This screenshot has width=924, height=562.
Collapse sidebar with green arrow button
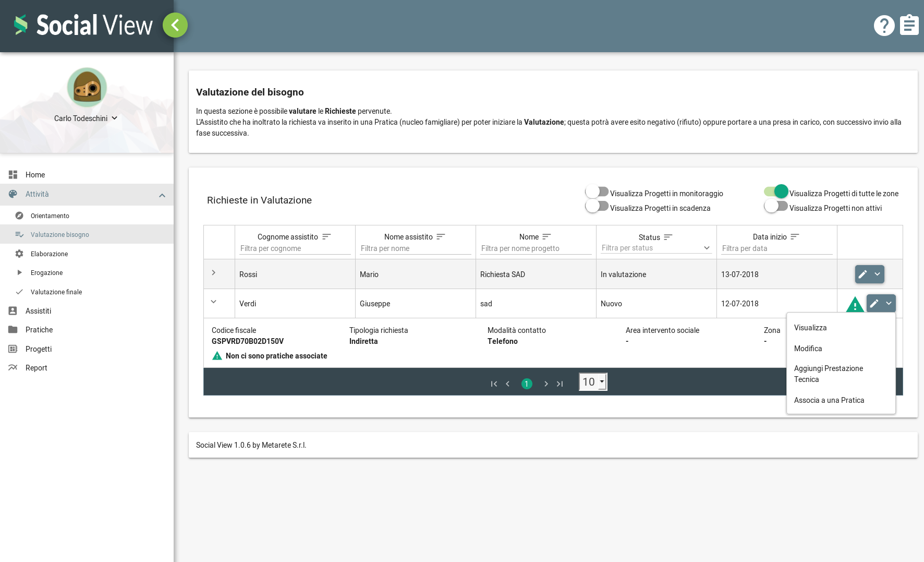[175, 25]
